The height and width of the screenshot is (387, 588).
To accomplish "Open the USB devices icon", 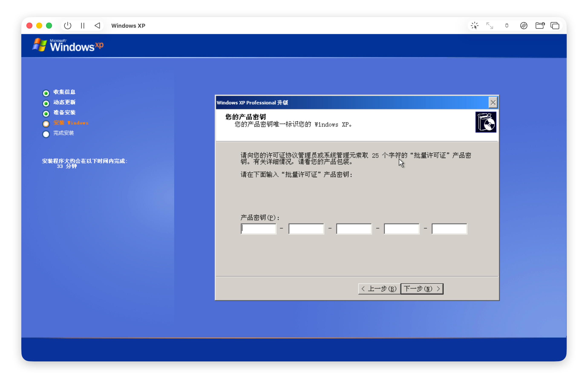I will click(507, 26).
